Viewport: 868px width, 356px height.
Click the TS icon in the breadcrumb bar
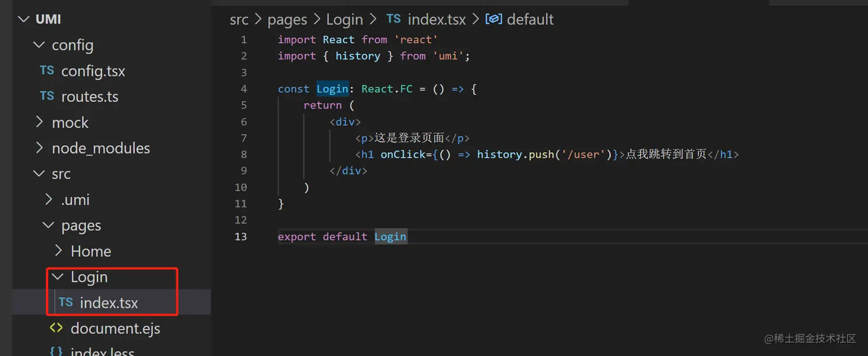393,19
